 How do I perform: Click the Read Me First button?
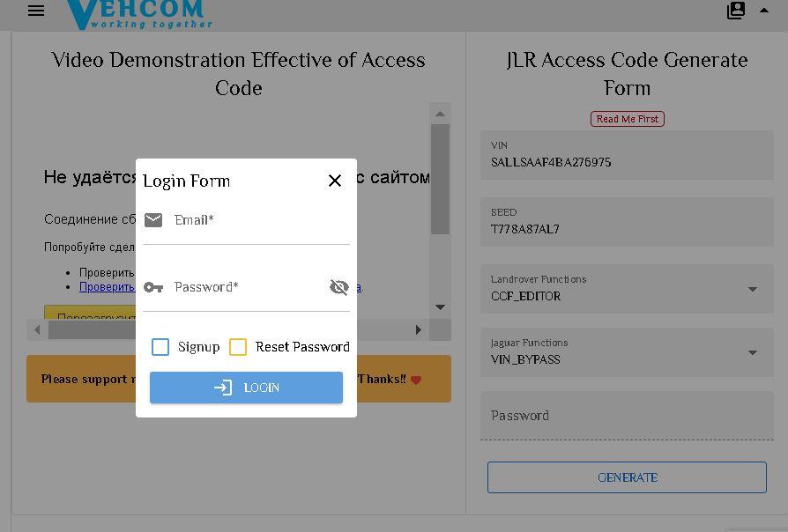(627, 119)
